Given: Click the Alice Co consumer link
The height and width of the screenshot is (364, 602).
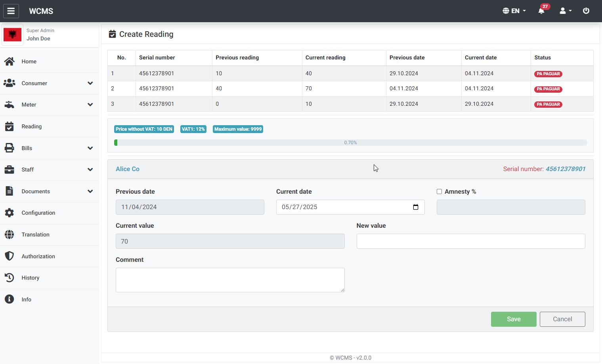Looking at the screenshot, I should (x=128, y=169).
